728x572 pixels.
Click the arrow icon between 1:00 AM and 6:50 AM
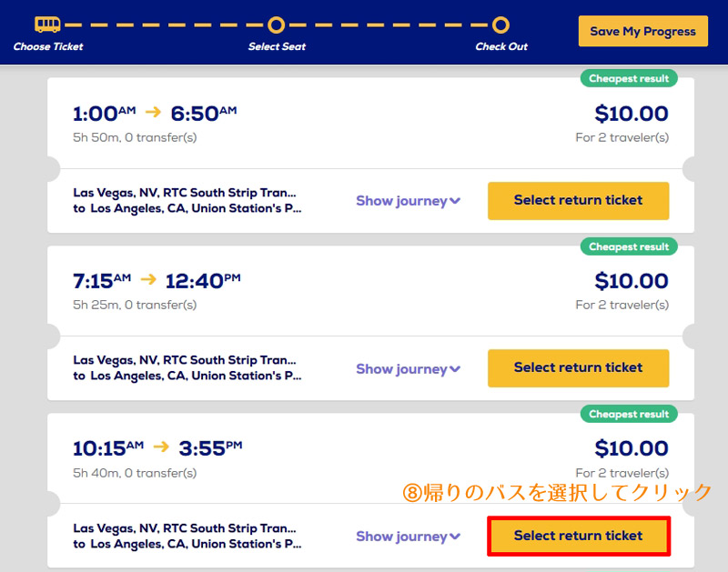pos(153,112)
